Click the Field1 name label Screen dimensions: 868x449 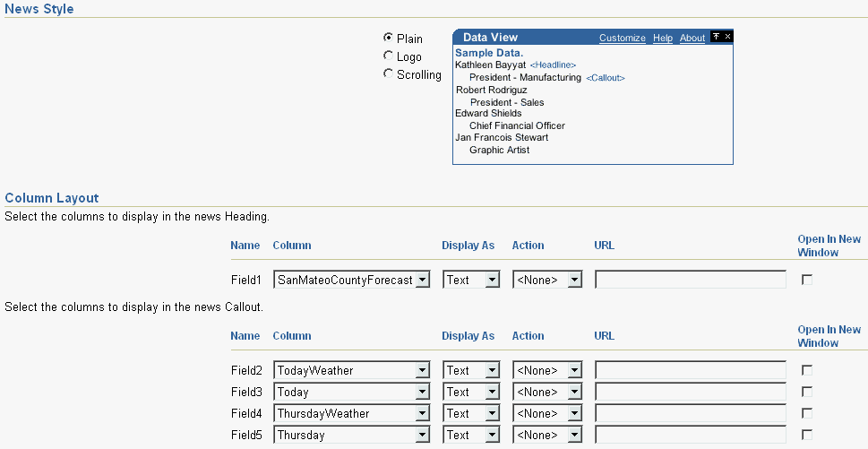click(246, 280)
